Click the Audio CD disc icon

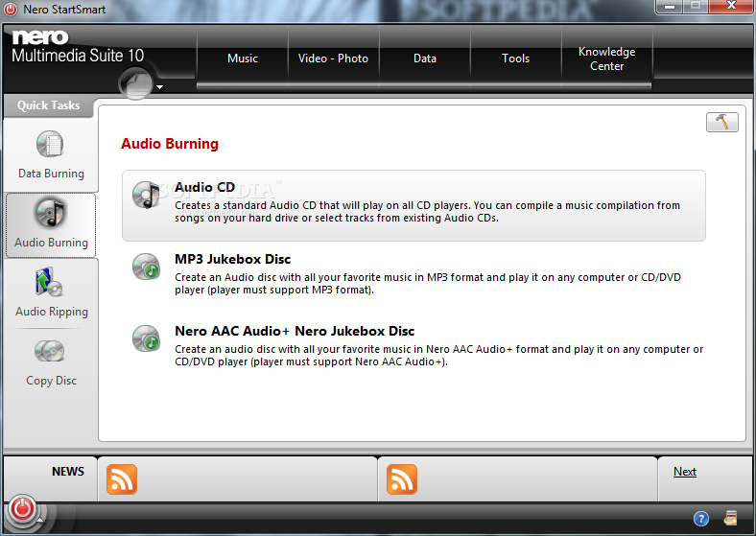(146, 195)
